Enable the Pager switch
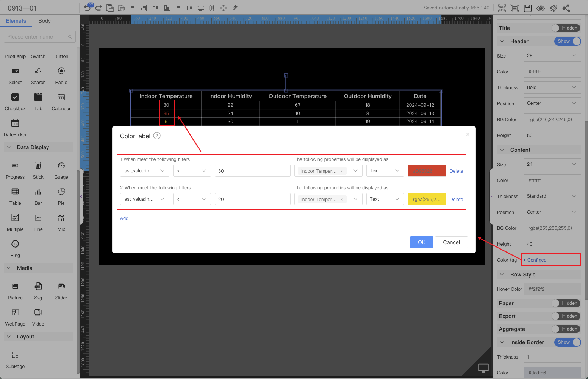 coord(566,303)
